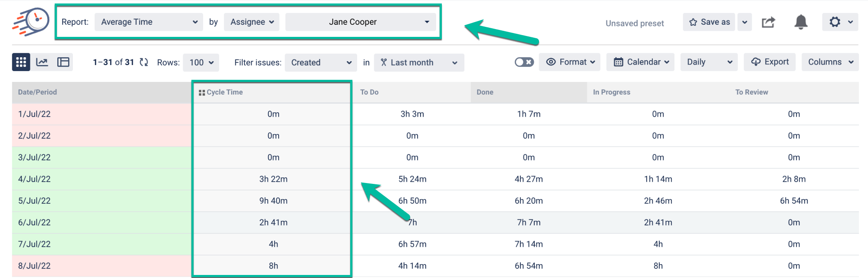Click the 4h 14m To Do cell
Screen dimensions: 868x278
click(412, 266)
